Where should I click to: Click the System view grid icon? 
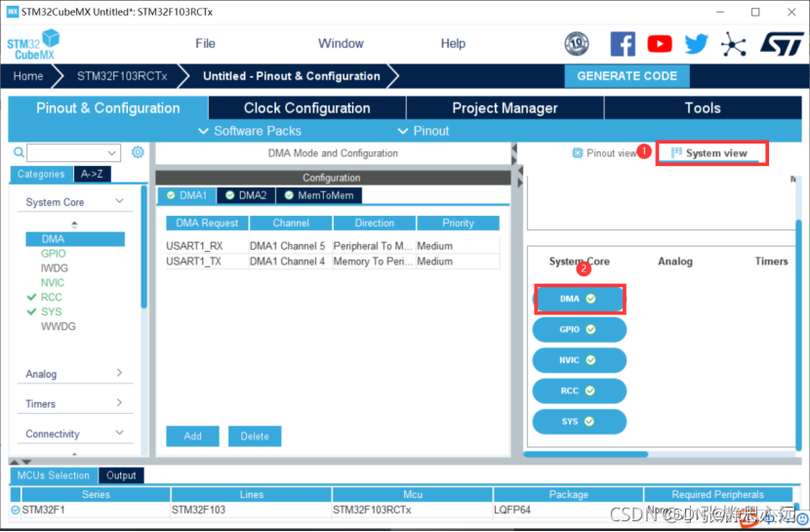(676, 152)
